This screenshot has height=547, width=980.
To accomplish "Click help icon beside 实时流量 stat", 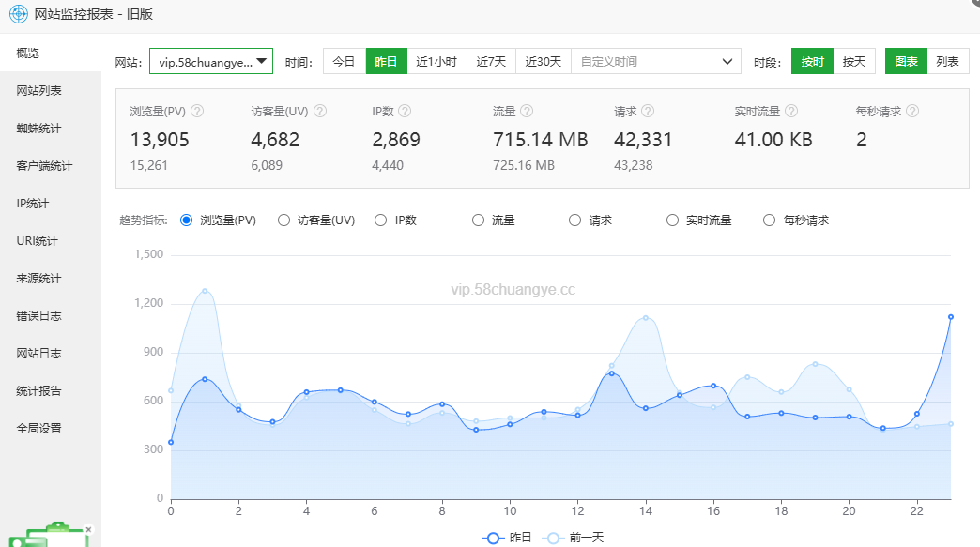I will pyautogui.click(x=791, y=111).
